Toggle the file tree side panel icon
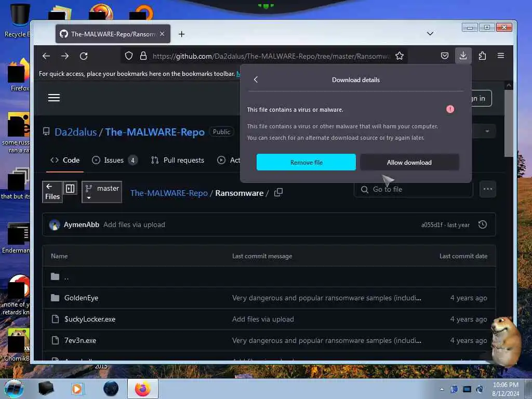This screenshot has width=532, height=399. click(x=70, y=188)
